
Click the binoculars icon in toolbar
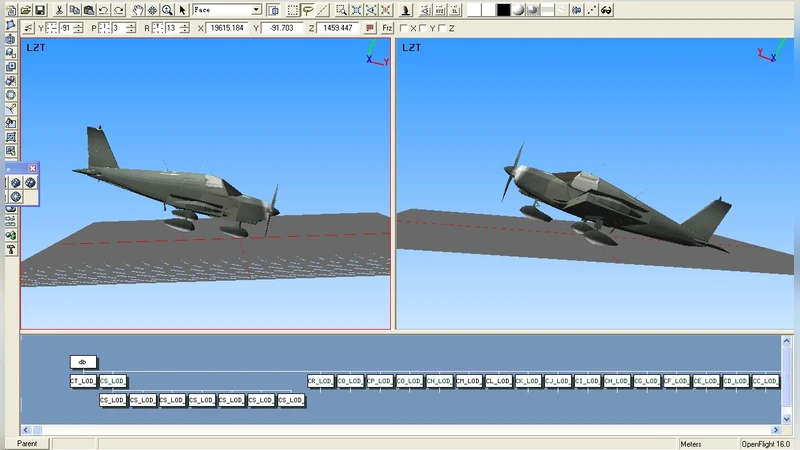tap(606, 10)
